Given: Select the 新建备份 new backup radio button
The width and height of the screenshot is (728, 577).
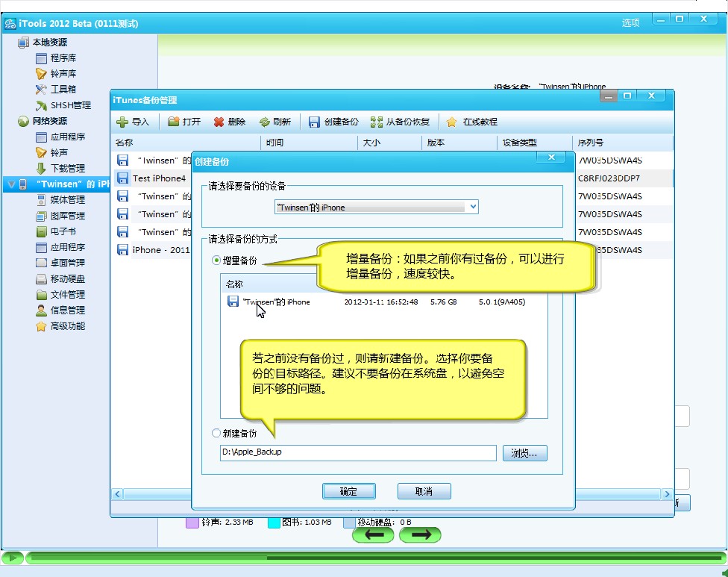Looking at the screenshot, I should pos(216,433).
